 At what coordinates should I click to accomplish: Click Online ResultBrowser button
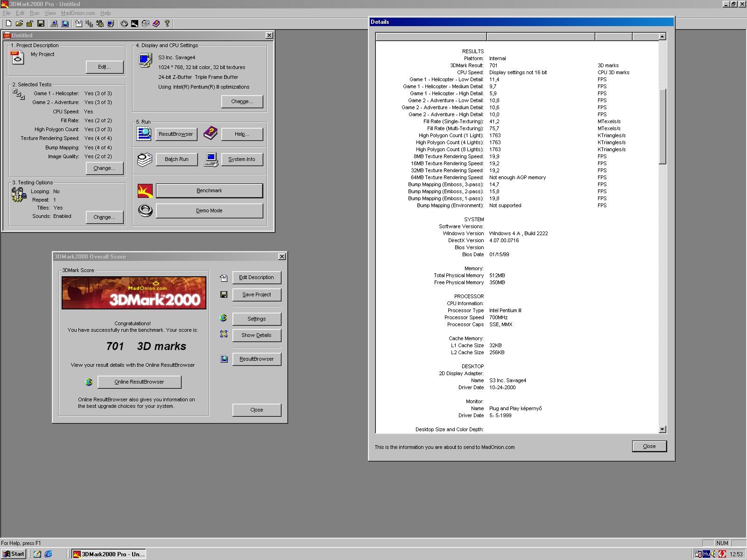pos(139,382)
